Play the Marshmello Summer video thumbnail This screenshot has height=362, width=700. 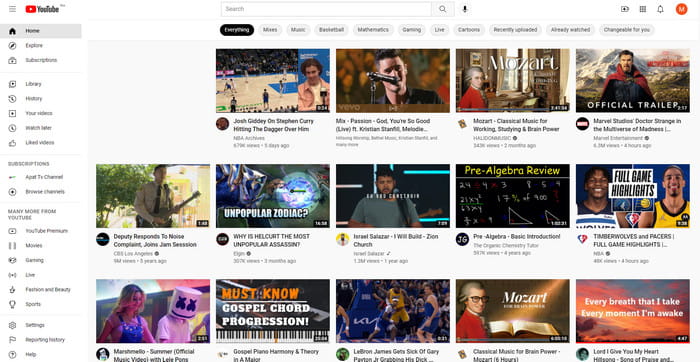tap(153, 311)
